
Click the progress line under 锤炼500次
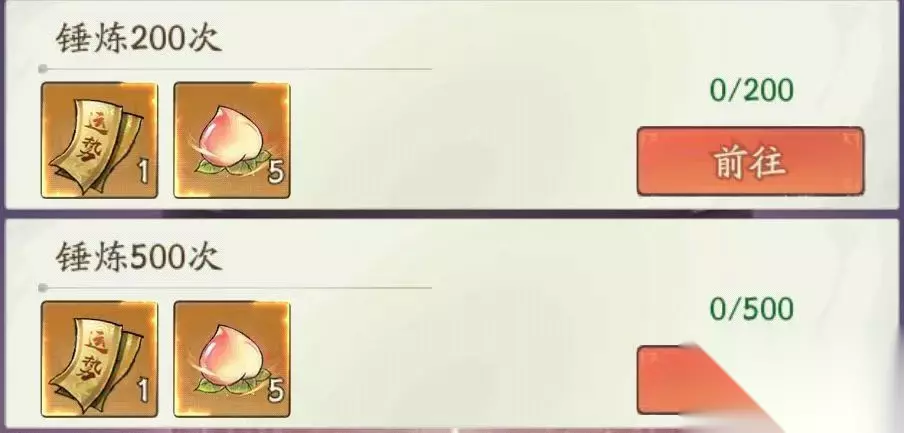[235, 287]
